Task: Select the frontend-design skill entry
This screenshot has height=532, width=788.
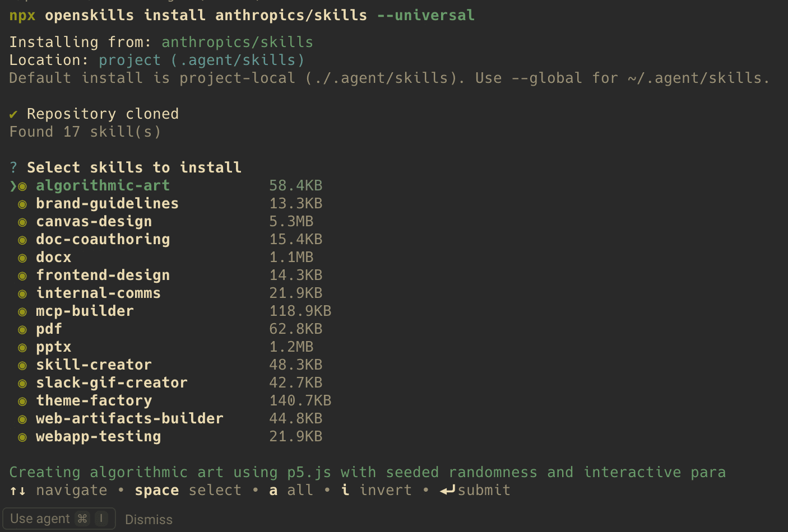Action: click(x=103, y=276)
